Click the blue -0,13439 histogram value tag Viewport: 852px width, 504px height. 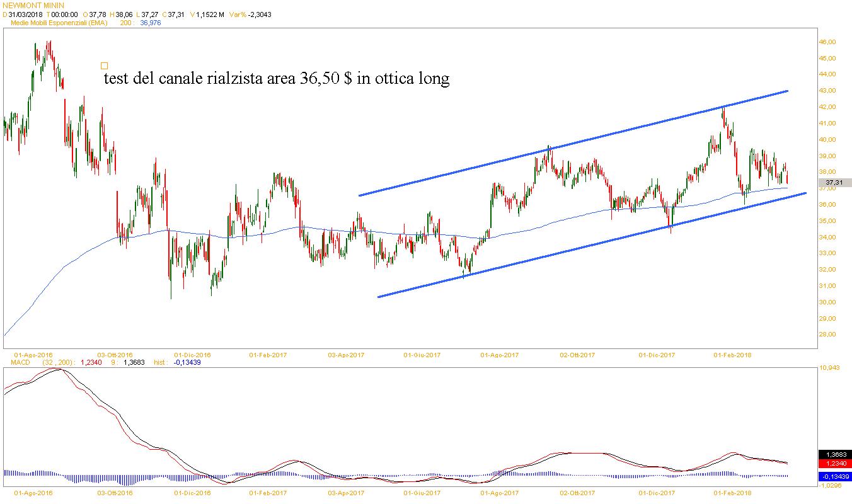pos(834,476)
